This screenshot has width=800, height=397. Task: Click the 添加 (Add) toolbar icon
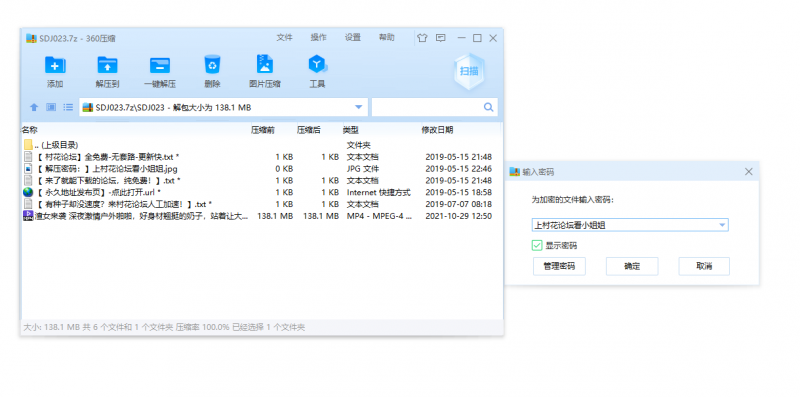coord(55,65)
